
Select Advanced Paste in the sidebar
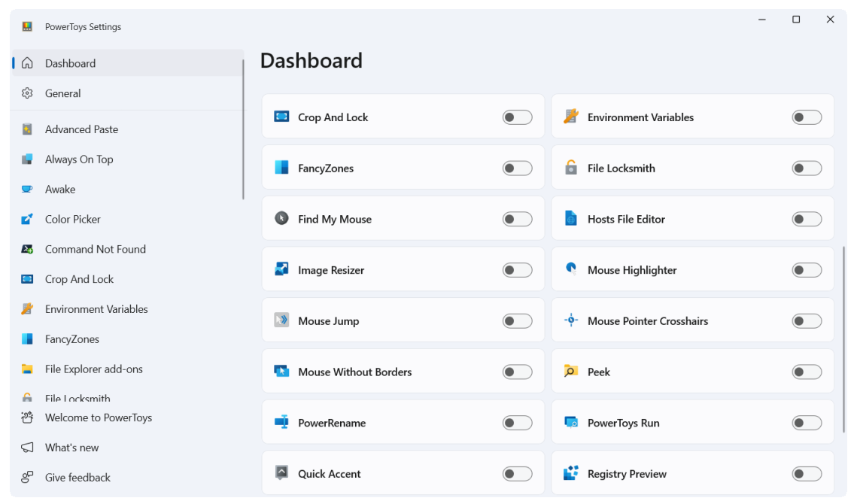[81, 129]
